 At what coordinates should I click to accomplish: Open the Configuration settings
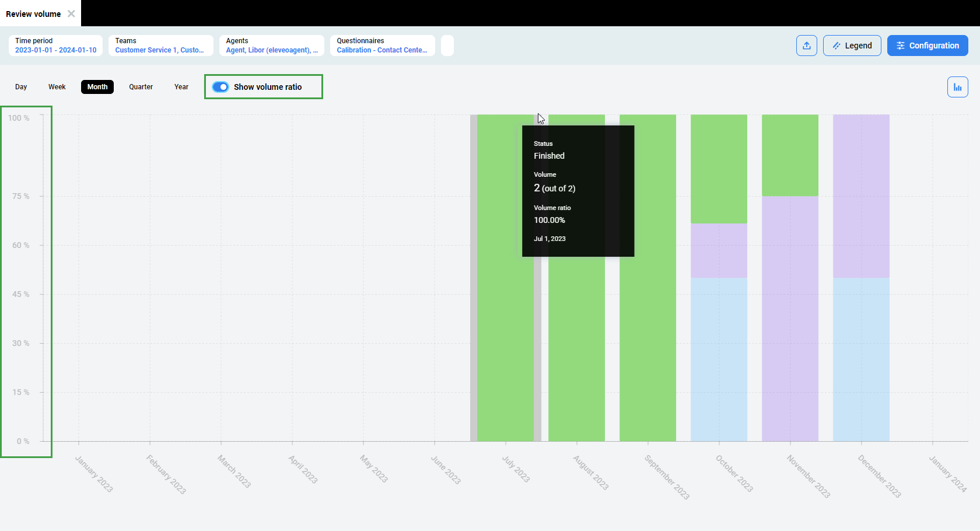(927, 46)
